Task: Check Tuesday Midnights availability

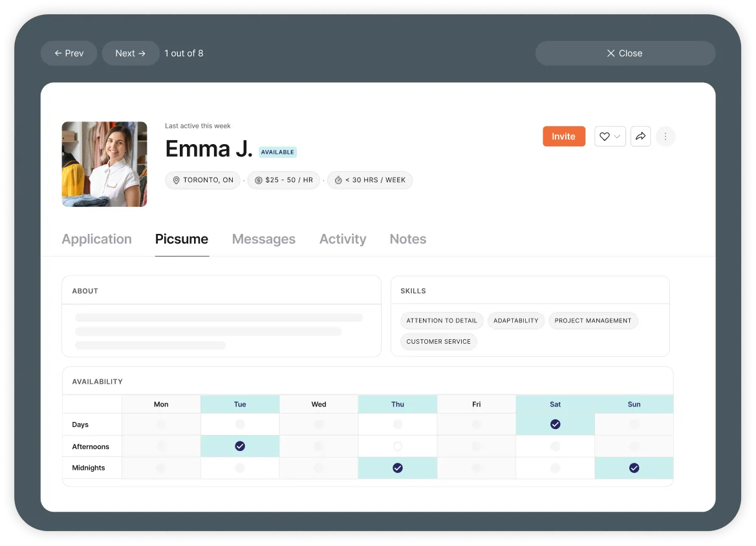Action: pyautogui.click(x=240, y=468)
